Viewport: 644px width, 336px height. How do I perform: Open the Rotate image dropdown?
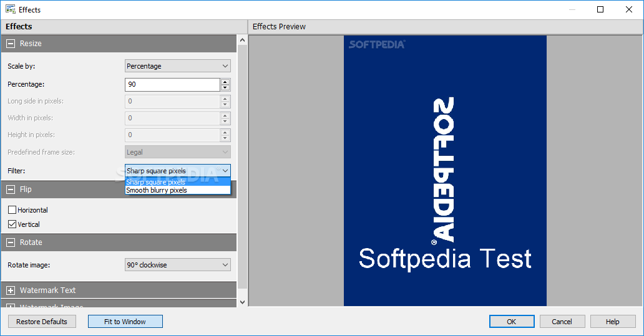pos(178,265)
